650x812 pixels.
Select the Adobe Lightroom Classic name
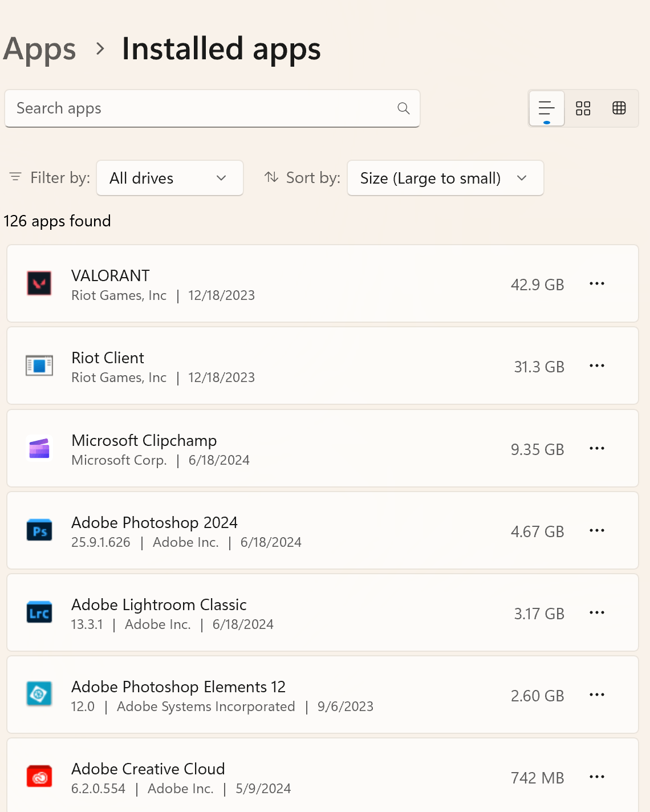[159, 604]
